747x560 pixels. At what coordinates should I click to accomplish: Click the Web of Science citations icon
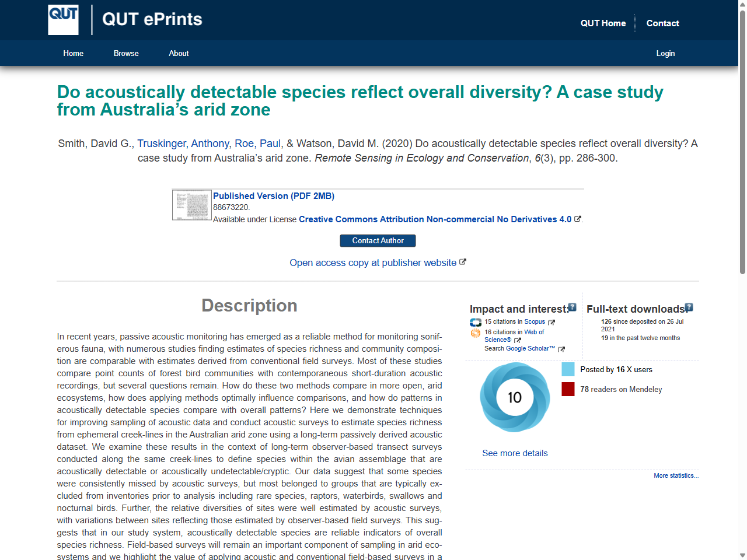(x=474, y=333)
